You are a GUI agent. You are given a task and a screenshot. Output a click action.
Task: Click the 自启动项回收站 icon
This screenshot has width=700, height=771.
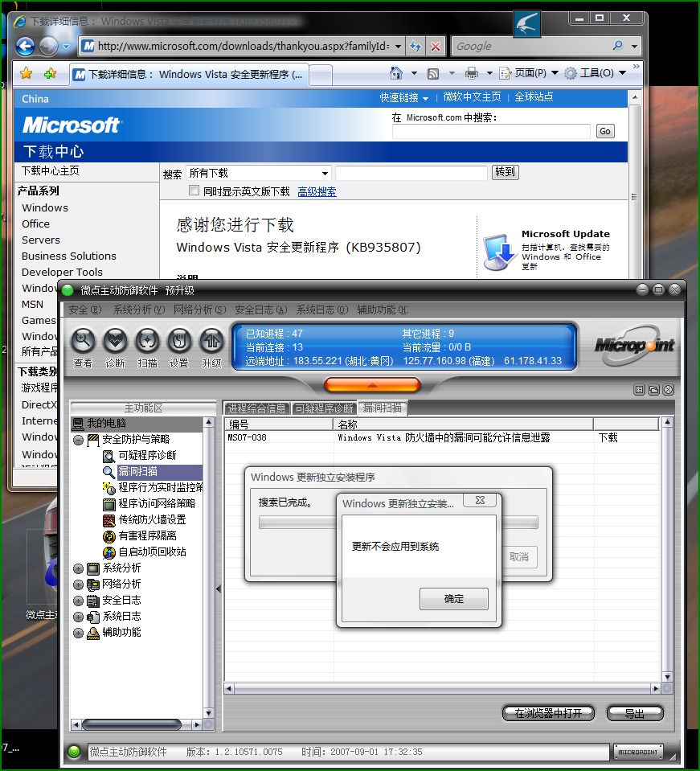tap(108, 552)
